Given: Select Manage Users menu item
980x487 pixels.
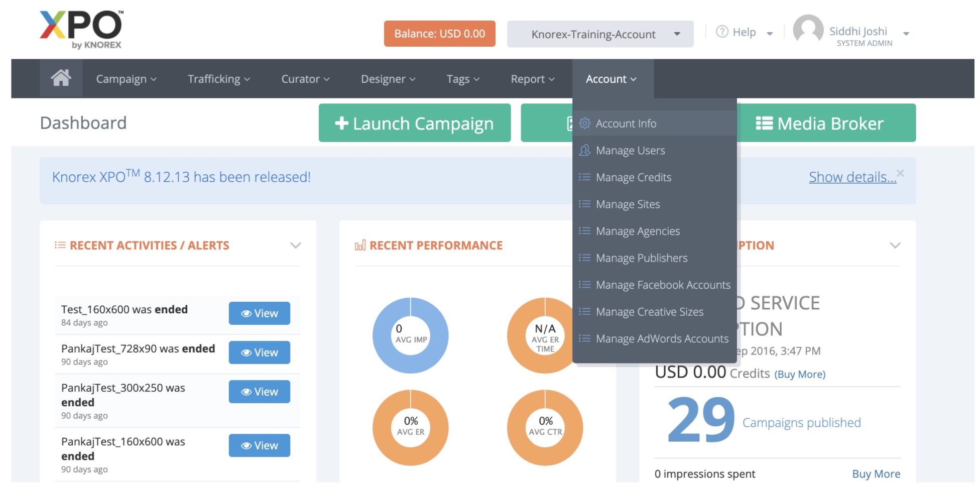Looking at the screenshot, I should (x=655, y=150).
